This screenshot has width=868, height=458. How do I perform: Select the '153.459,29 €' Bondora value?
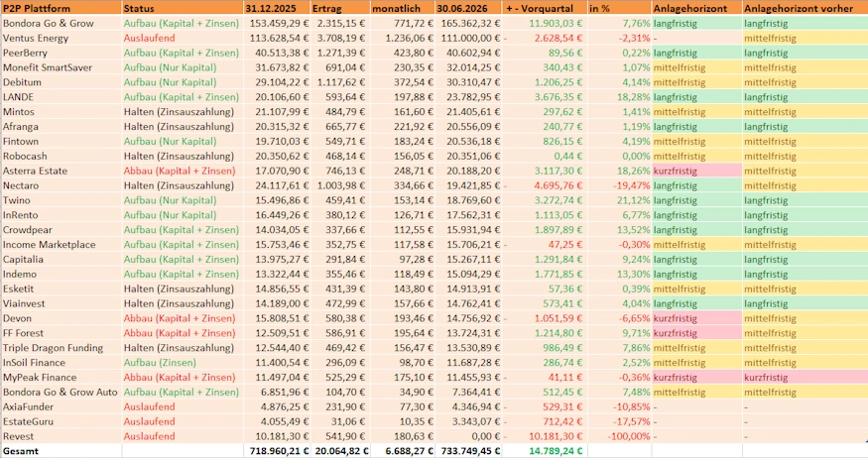tap(277, 23)
